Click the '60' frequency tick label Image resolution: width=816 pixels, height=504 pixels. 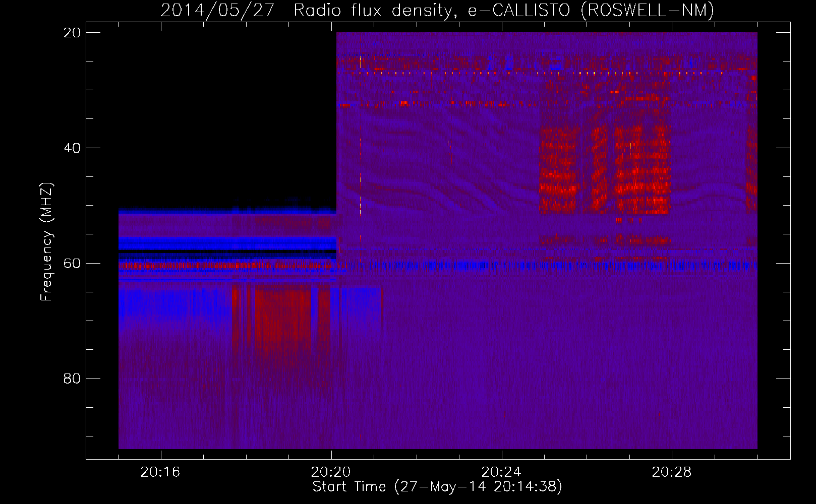72,263
